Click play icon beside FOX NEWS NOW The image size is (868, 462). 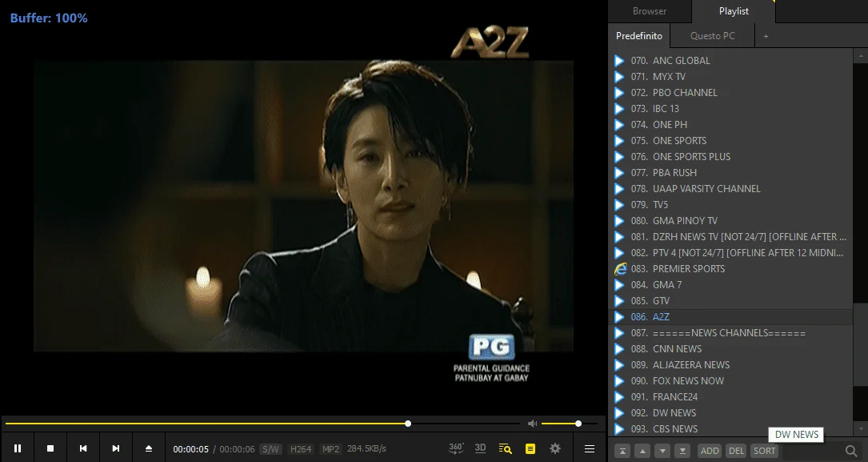(x=619, y=381)
